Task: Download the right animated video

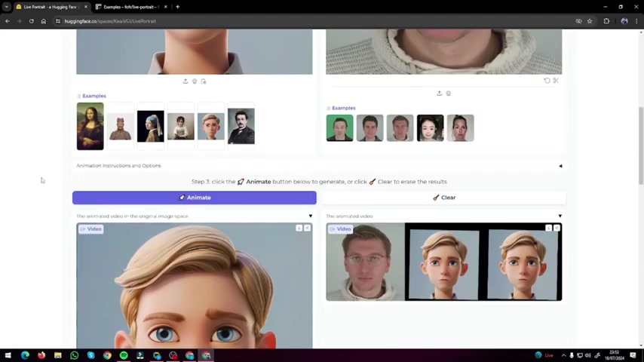Action: coord(549,228)
